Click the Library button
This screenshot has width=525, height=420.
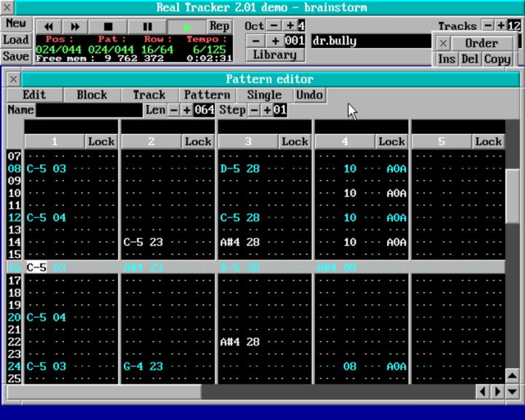275,55
